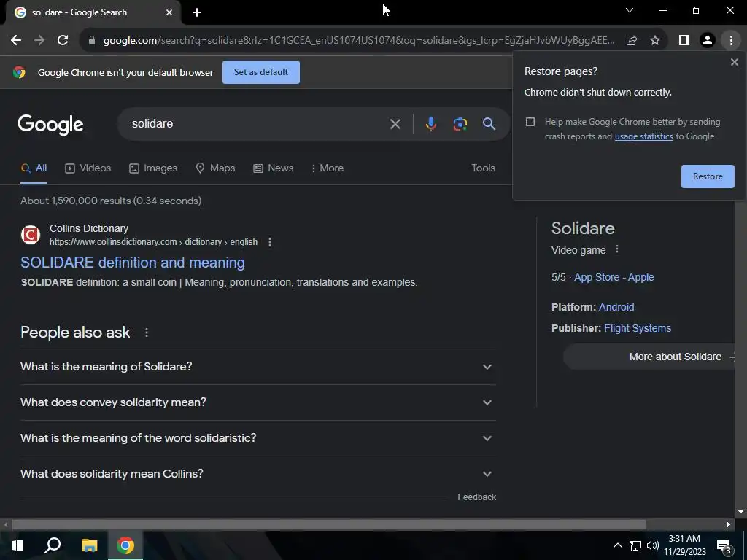Image resolution: width=747 pixels, height=560 pixels.
Task: Clear the search box with X icon
Action: 395,124
